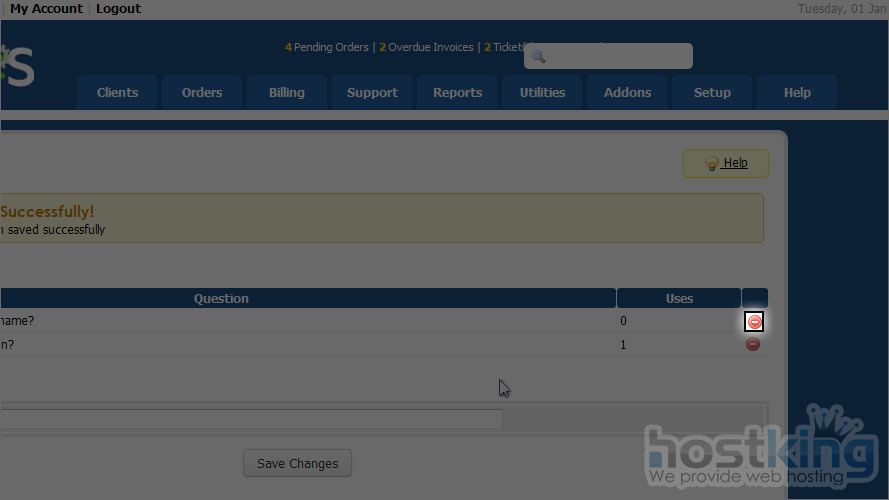Delete the security question with 0 uses
The width and height of the screenshot is (889, 500).
[x=754, y=321]
